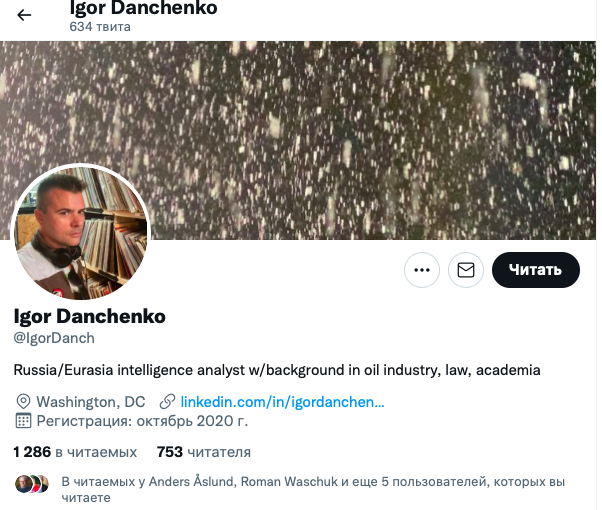
Task: Click the '634 твита' count in header
Action: [x=100, y=27]
